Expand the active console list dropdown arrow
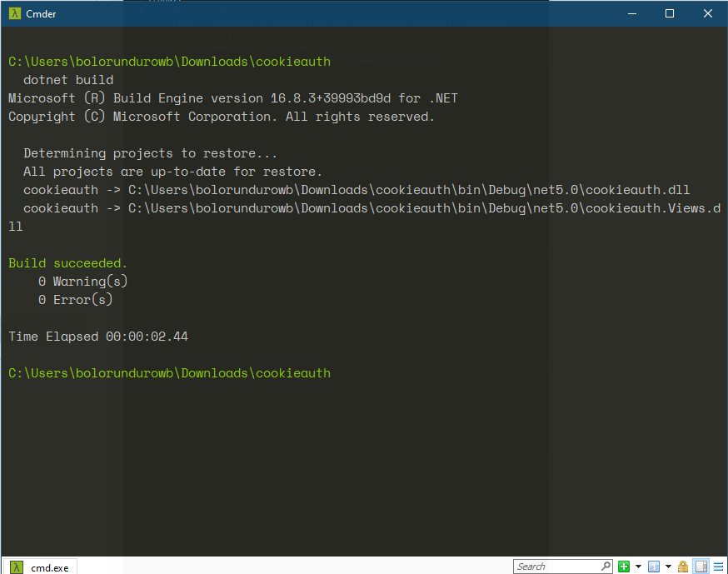728x574 pixels. 668,567
